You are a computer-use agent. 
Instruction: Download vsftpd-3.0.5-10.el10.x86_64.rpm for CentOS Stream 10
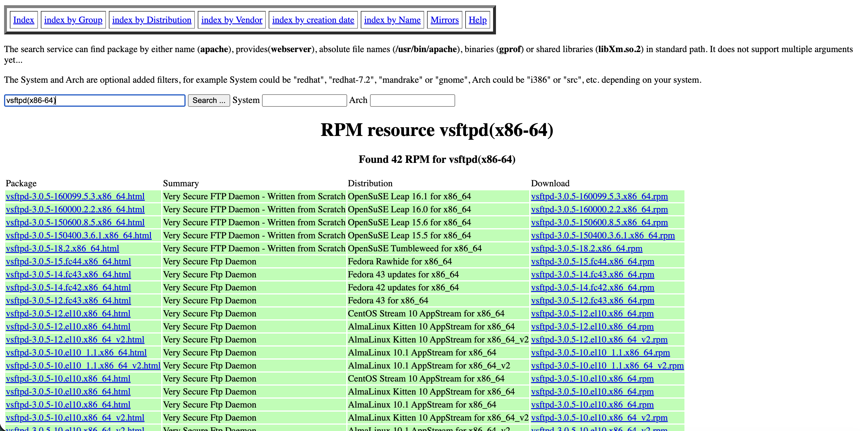coord(592,378)
